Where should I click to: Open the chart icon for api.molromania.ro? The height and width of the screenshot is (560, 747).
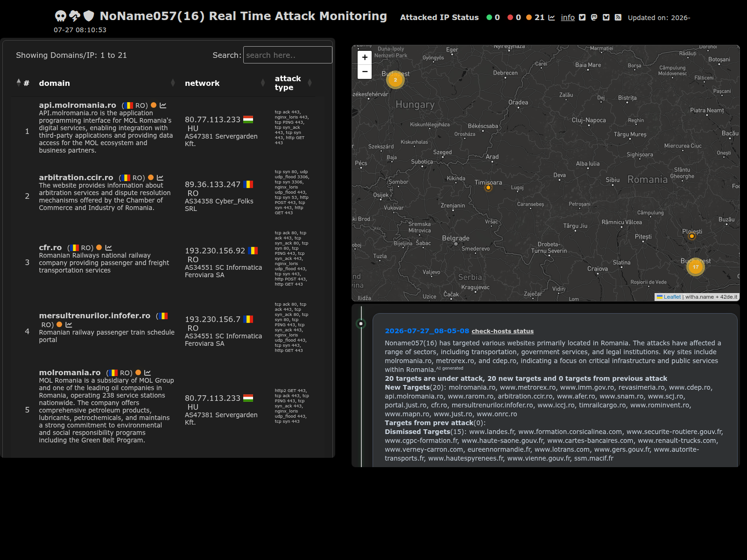pos(163,105)
